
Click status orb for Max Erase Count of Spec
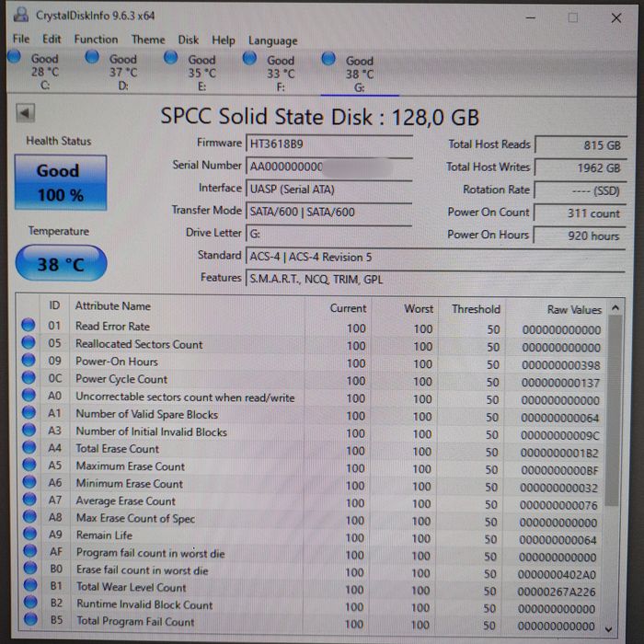29,516
